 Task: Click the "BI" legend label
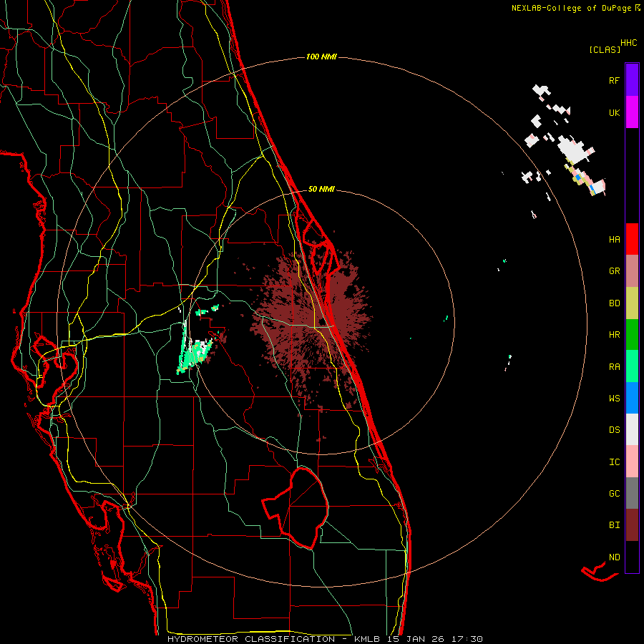coord(614,525)
